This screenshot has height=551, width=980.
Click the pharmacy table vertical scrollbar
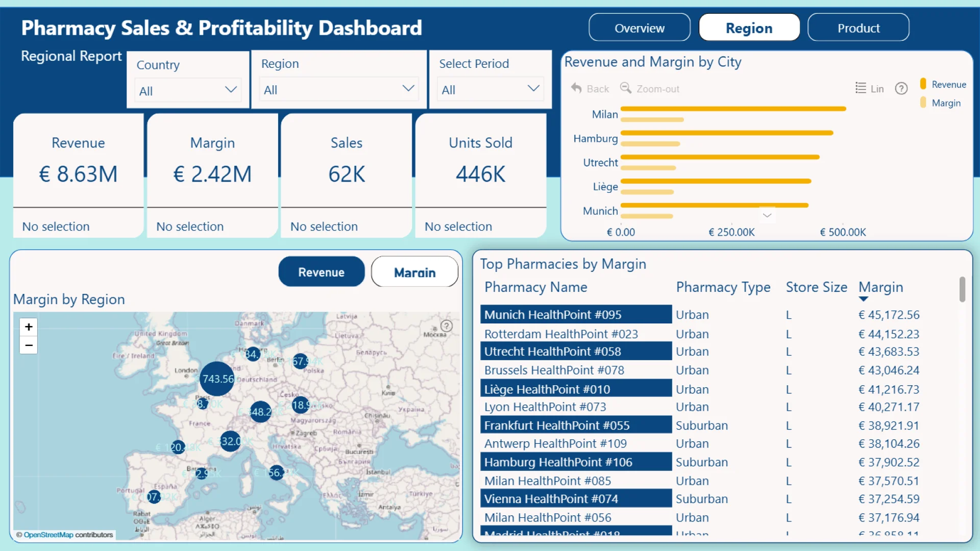[x=962, y=290]
